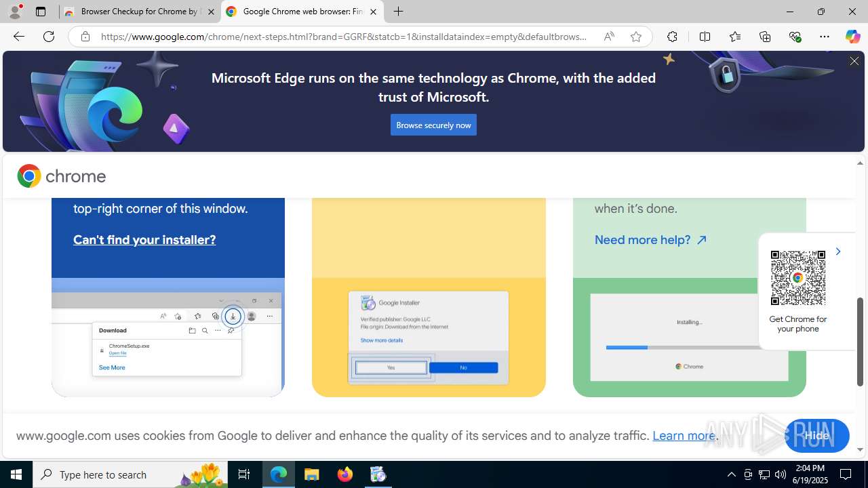Image resolution: width=868 pixels, height=488 pixels.
Task: Add this page to favorites
Action: (636, 37)
